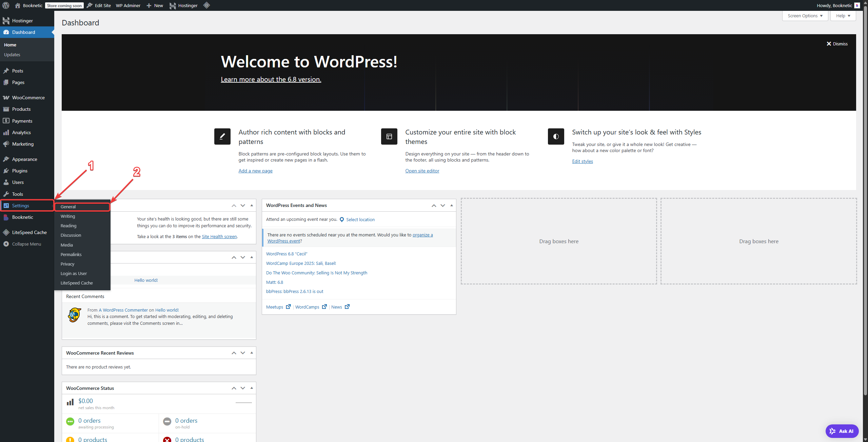Open Privacy settings from submenu
Viewport: 868px width, 442px height.
pos(82,264)
